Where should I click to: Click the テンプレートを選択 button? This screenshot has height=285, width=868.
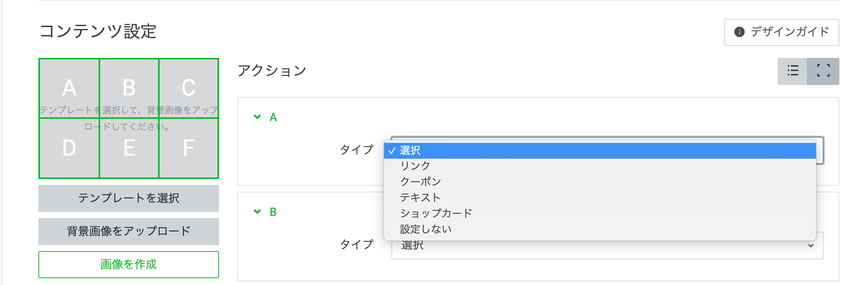pyautogui.click(x=129, y=198)
